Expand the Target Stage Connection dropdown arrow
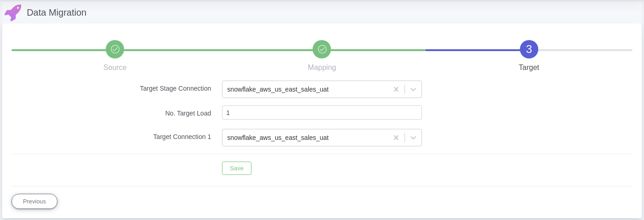This screenshot has width=644, height=220. [x=413, y=89]
